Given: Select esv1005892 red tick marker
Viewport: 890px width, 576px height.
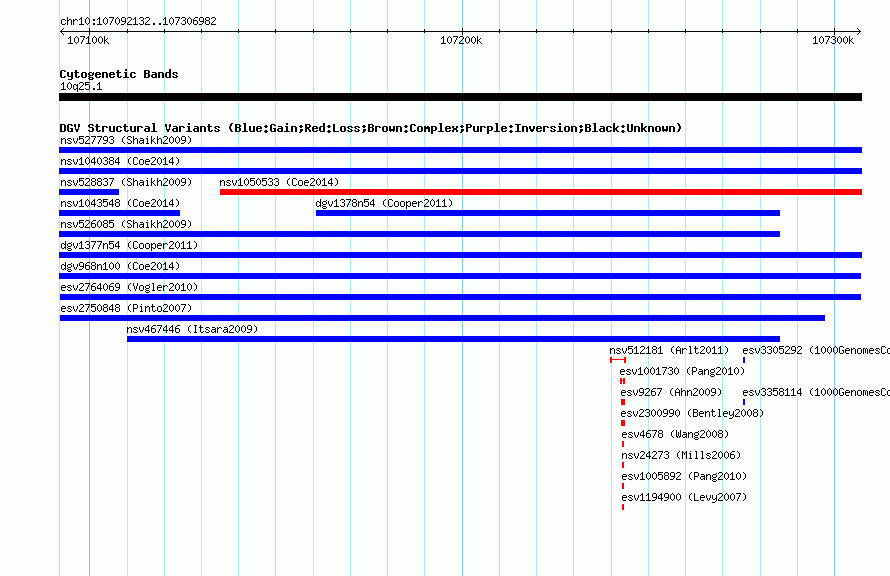Looking at the screenshot, I should 623,486.
